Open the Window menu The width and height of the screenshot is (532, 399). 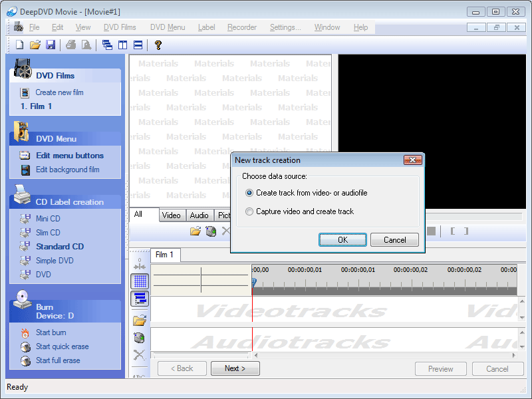click(327, 27)
